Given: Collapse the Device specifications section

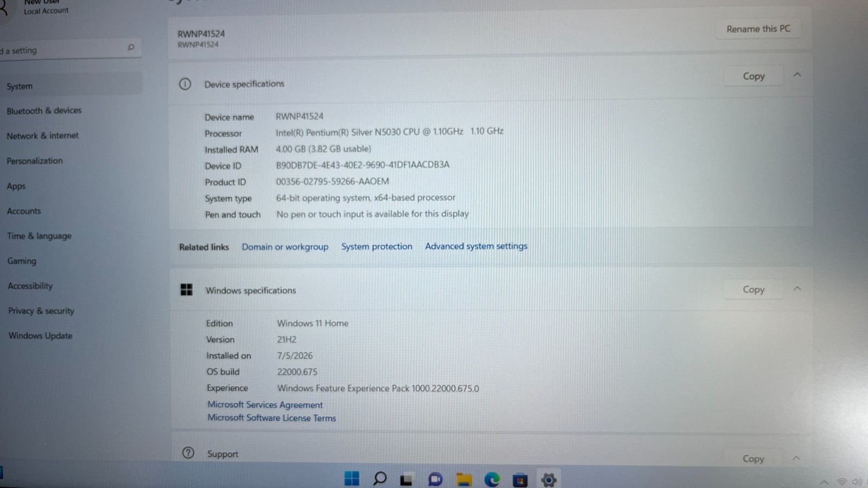Looking at the screenshot, I should tap(797, 75).
